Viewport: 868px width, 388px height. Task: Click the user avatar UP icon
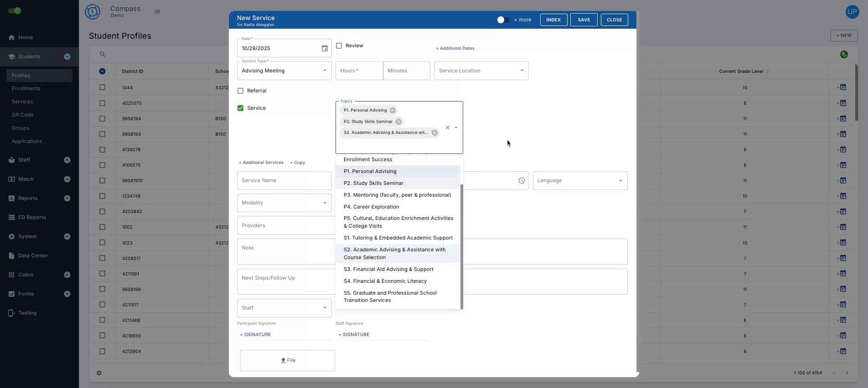coord(852,12)
